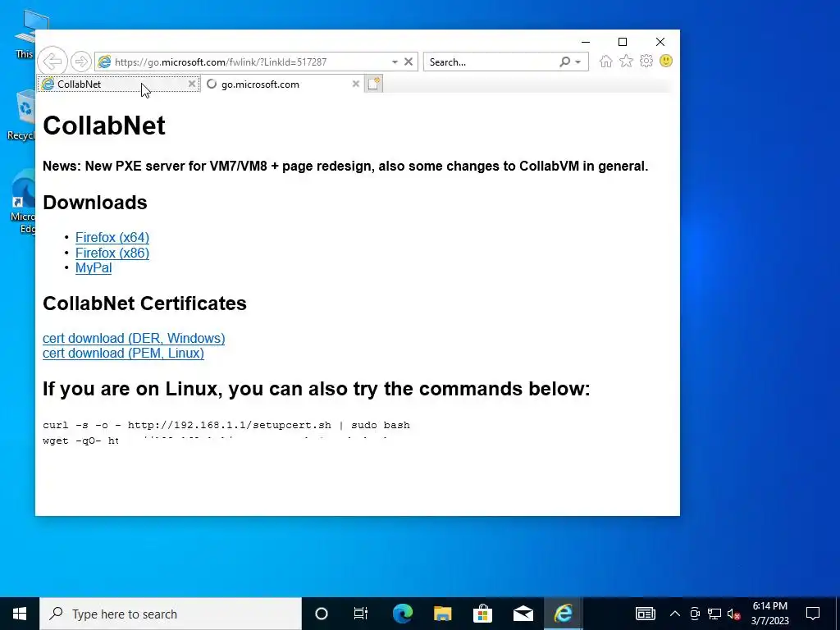
Task: Launch Microsoft Edge from taskbar
Action: pos(402,614)
